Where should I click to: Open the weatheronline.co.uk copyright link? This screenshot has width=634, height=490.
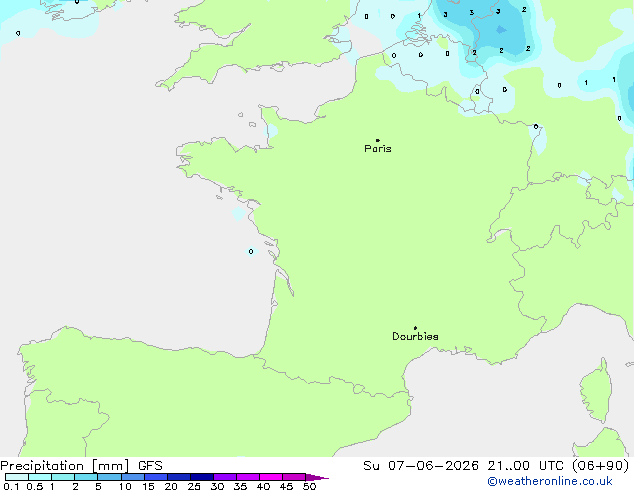(x=550, y=481)
